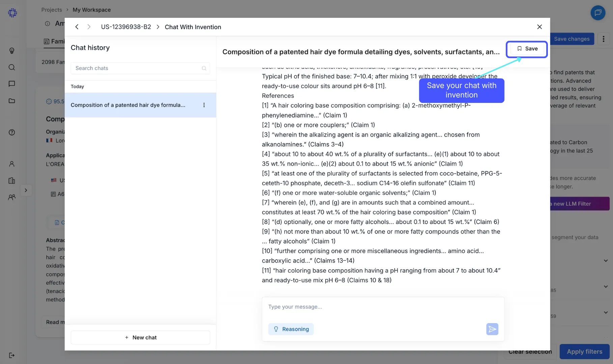Viewport: 613px width, 364px height.
Task: Go to next invention with forward arrow
Action: (89, 27)
